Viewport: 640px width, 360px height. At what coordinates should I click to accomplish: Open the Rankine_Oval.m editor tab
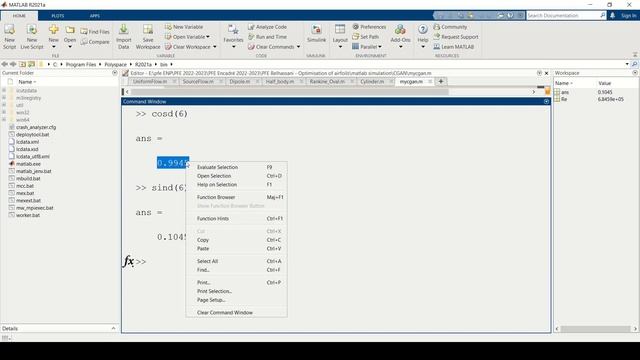tap(327, 82)
